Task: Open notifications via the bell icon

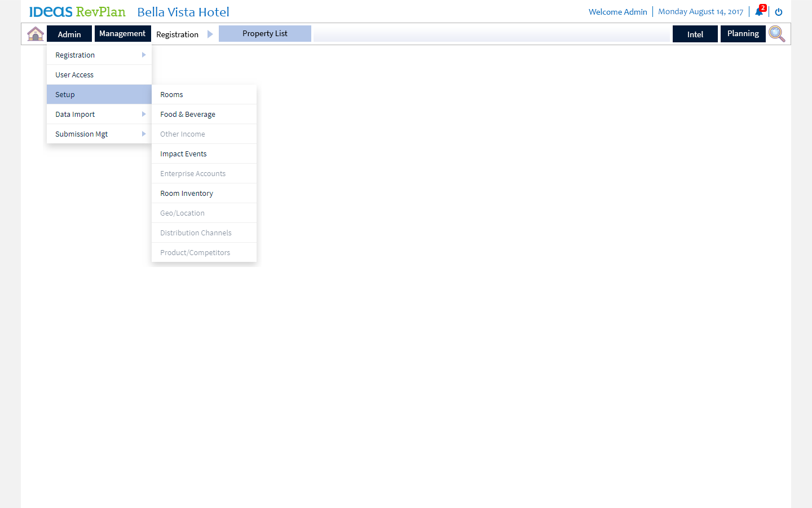Action: pos(758,11)
